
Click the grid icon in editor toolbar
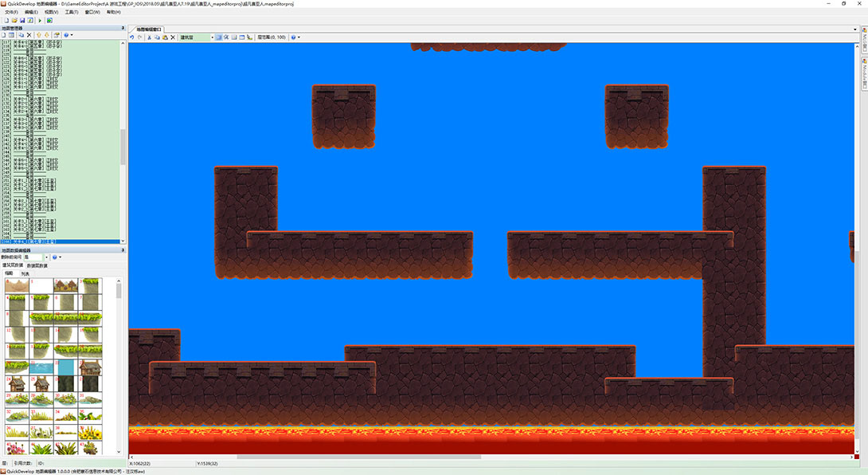point(234,37)
